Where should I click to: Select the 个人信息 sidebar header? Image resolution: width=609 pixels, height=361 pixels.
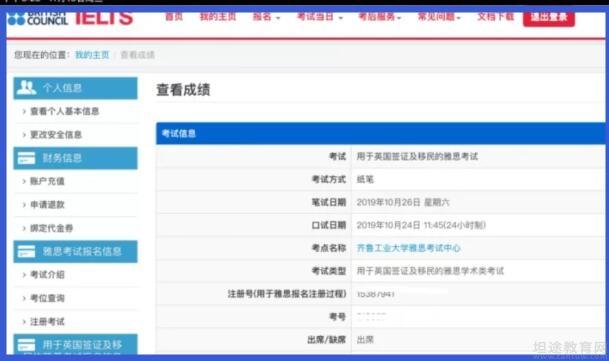[x=75, y=88]
